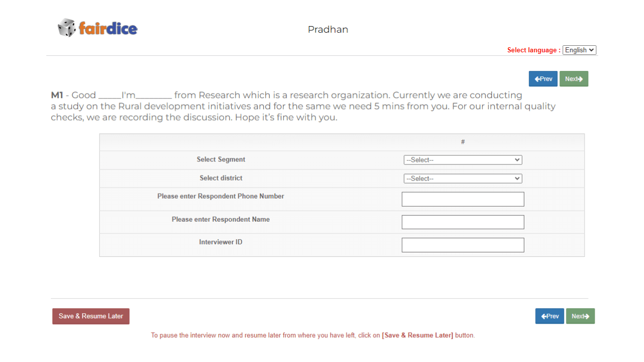Click the right arrow on the top Next button
Image resolution: width=644 pixels, height=362 pixels.
tap(580, 79)
